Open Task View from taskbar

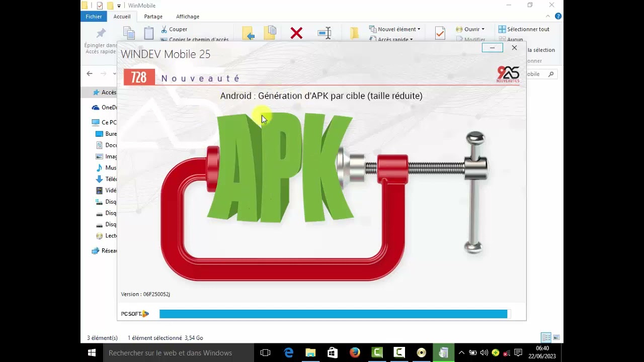265,353
